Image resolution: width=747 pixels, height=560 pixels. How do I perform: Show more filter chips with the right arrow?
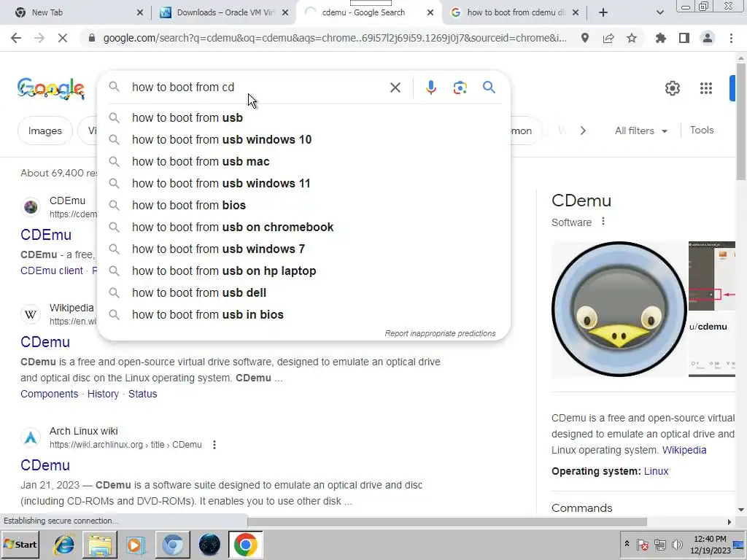click(x=583, y=131)
